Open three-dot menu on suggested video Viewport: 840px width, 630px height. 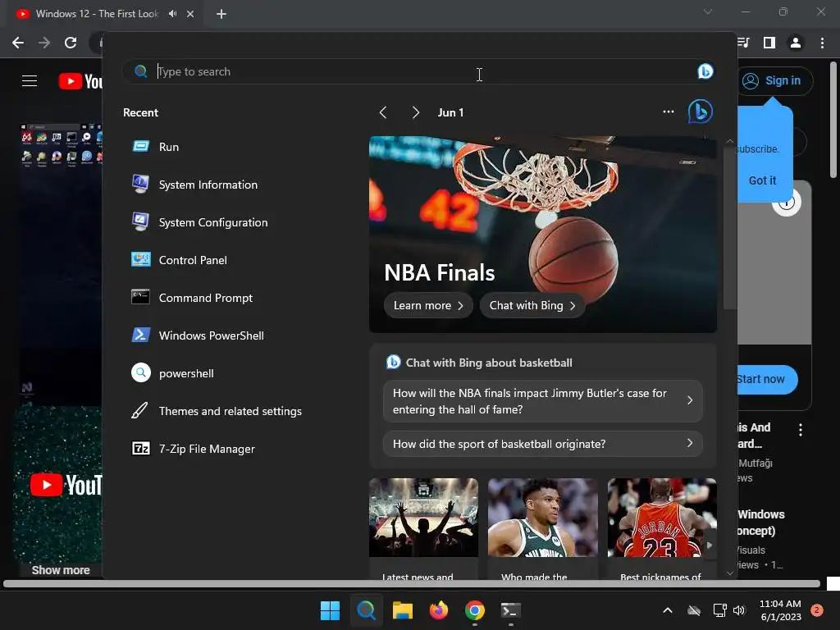coord(801,430)
